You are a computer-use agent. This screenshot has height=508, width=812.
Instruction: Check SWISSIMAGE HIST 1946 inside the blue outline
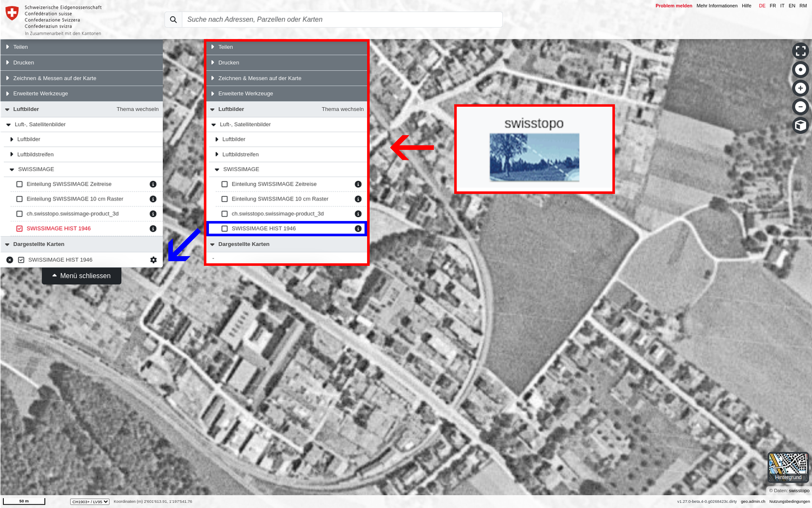click(x=225, y=229)
